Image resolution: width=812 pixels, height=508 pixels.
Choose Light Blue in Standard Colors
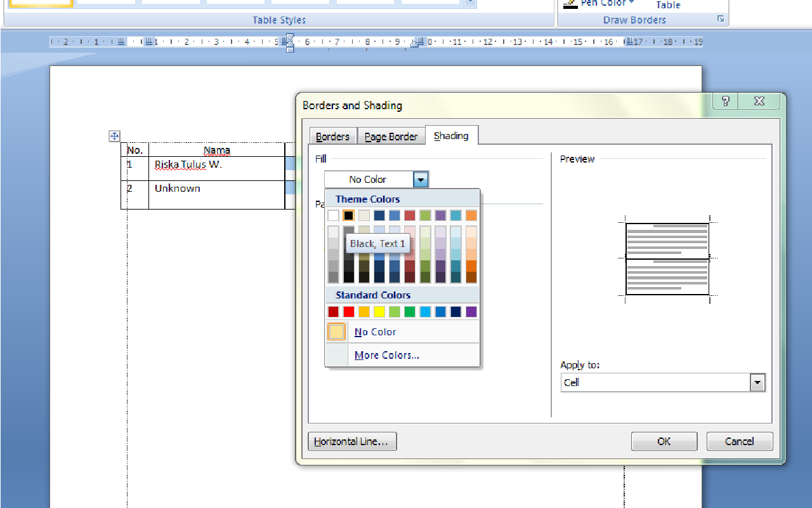(x=425, y=312)
